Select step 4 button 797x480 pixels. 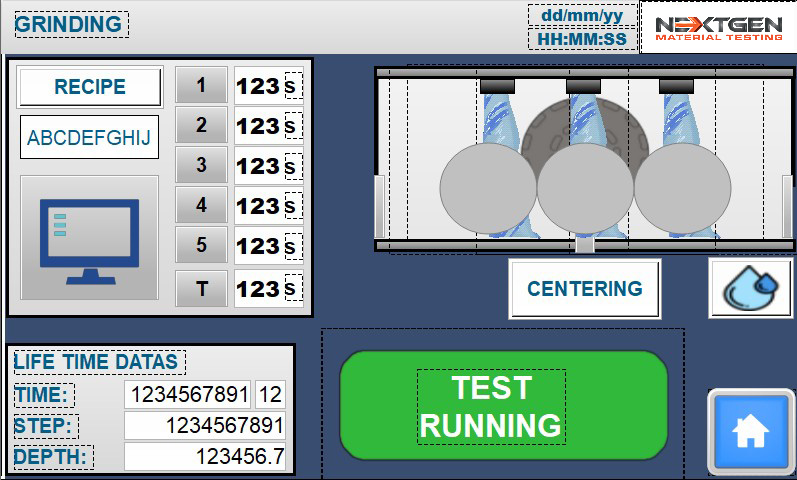[201, 205]
